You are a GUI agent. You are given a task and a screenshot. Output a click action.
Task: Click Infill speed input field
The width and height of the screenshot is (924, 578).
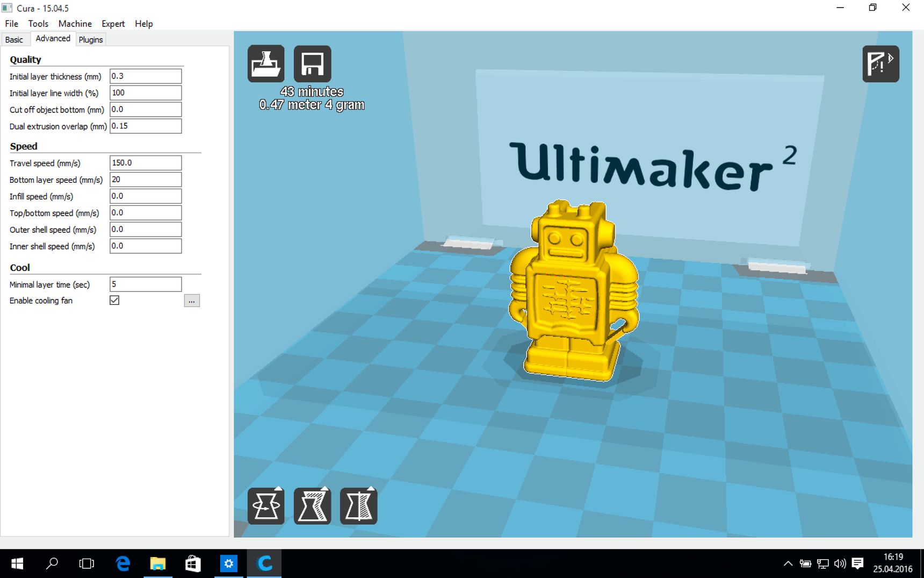pos(146,196)
